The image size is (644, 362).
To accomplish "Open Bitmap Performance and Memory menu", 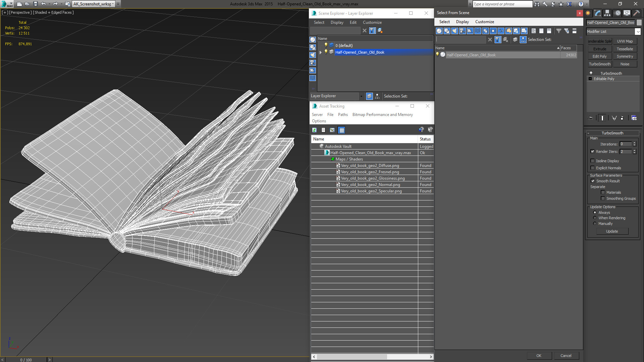I will coord(382,115).
